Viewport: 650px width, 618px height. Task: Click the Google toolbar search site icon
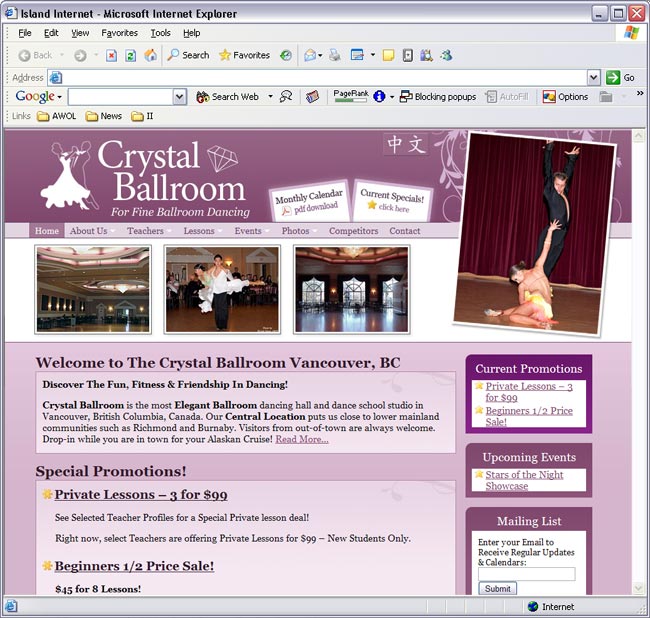[x=286, y=97]
